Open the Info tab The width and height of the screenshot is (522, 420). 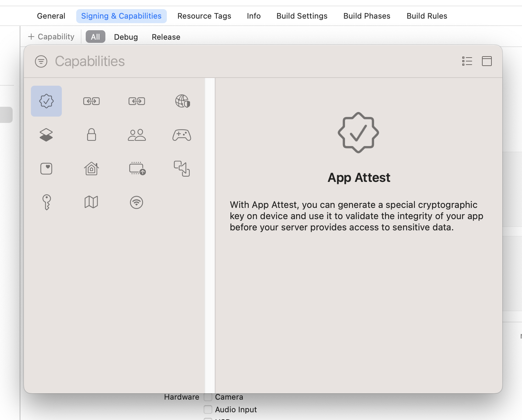point(254,16)
